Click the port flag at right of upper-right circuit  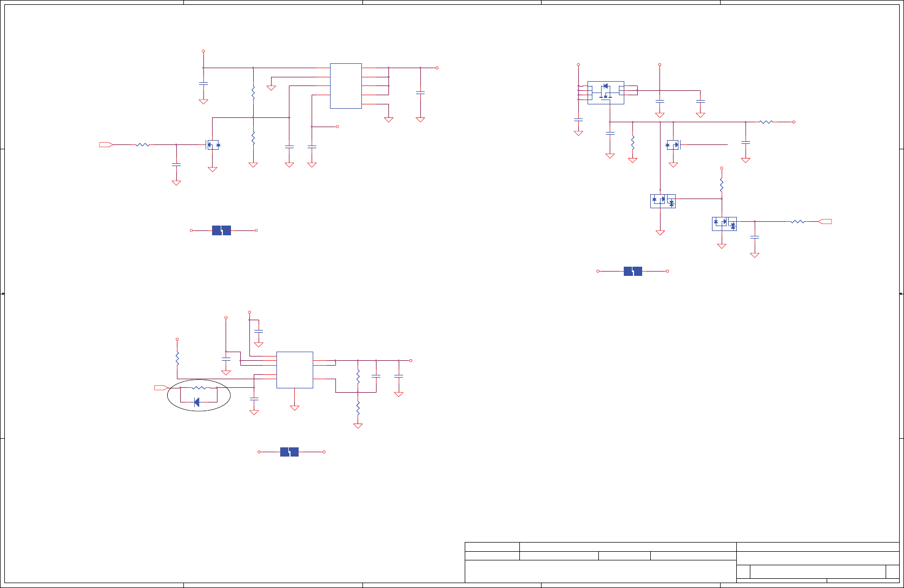pos(825,221)
